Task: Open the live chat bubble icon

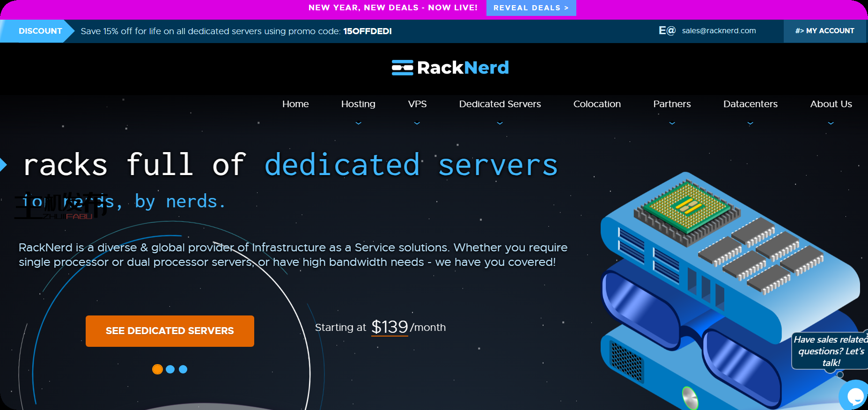Action: [854, 396]
